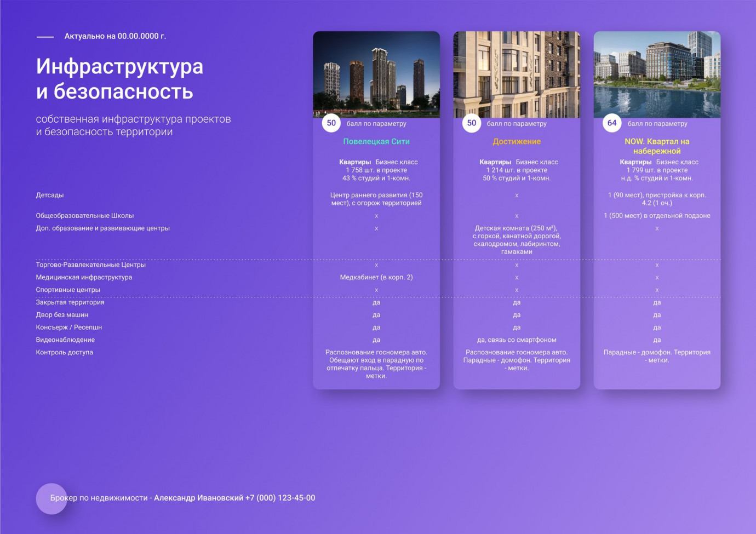Click the row label 'Торгово-Развлекательные Центры'
This screenshot has height=534, width=756.
point(91,265)
